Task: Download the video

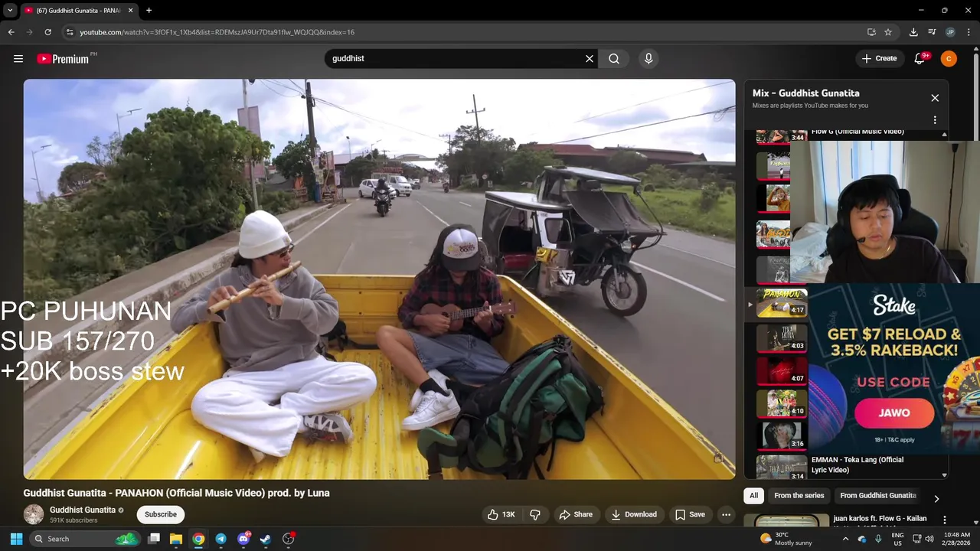Action: tap(634, 514)
